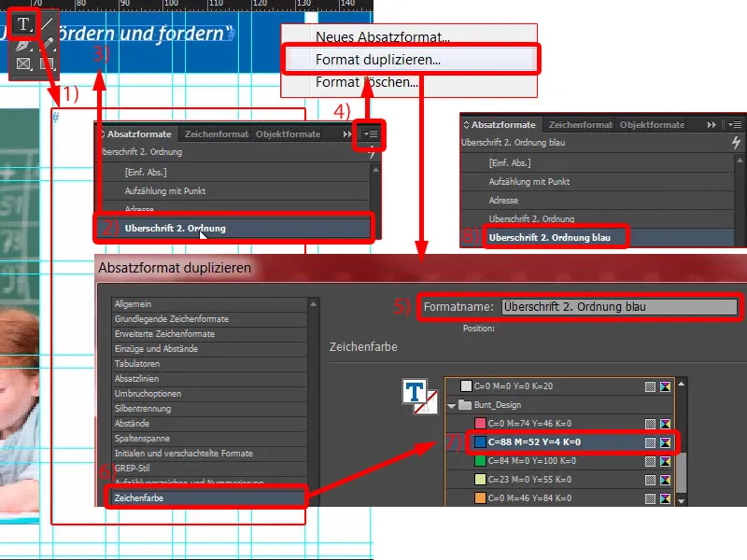
Task: Open Allgemein section in dialog list
Action: [x=209, y=304]
